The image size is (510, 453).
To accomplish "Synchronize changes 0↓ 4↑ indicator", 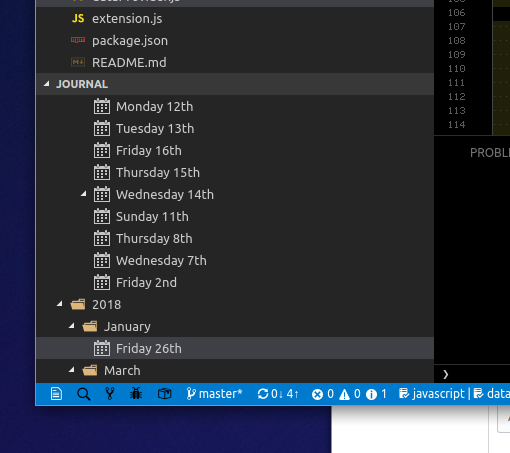I will (x=278, y=394).
